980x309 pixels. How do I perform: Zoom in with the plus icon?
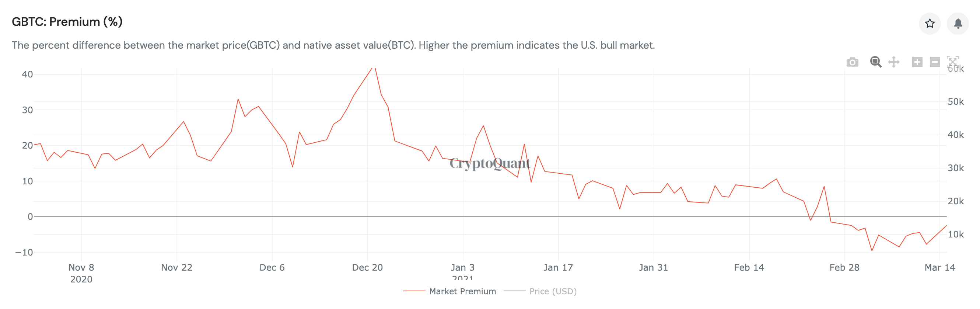[917, 62]
